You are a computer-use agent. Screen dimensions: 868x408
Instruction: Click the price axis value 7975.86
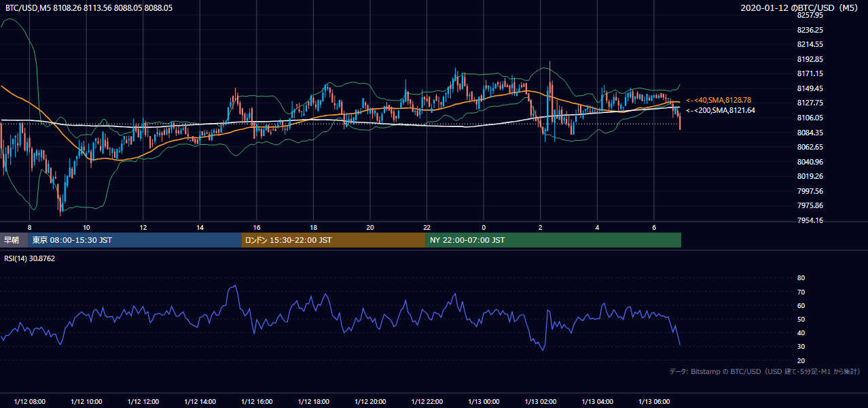810,205
